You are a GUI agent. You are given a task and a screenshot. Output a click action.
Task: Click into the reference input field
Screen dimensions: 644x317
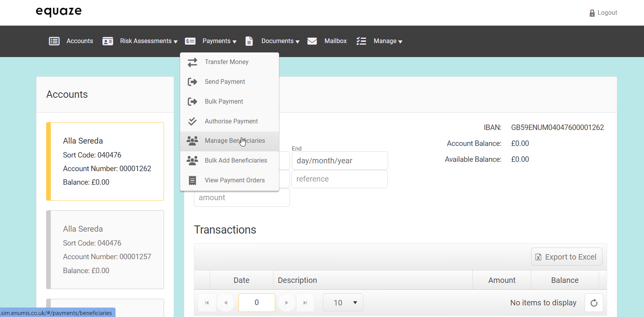[340, 179]
